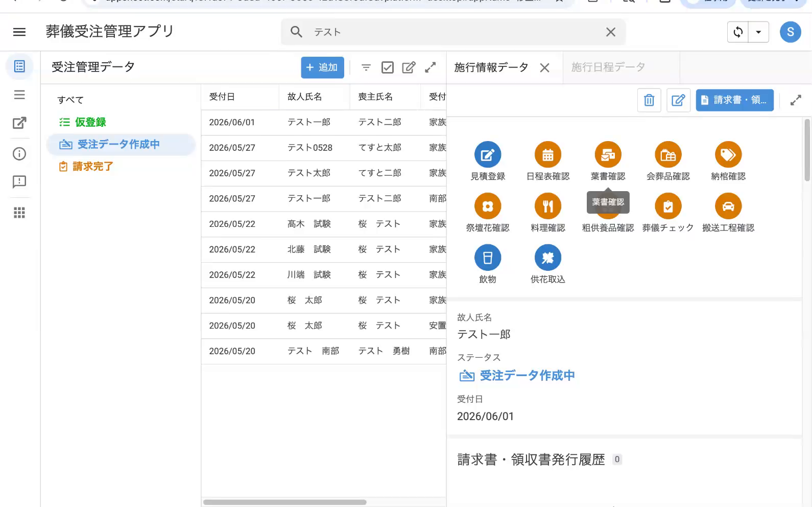
Task: Open the feedback icon in sidebar
Action: coord(19,182)
